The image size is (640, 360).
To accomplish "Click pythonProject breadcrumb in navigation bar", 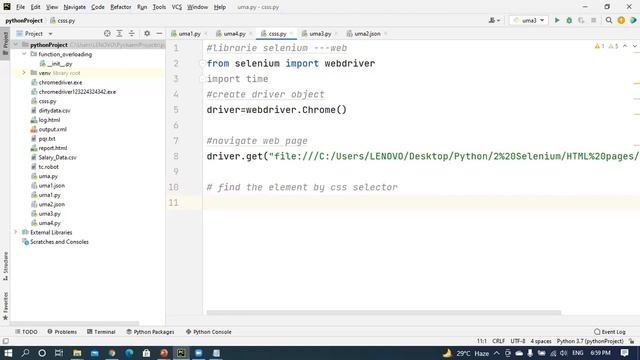I will (24, 20).
